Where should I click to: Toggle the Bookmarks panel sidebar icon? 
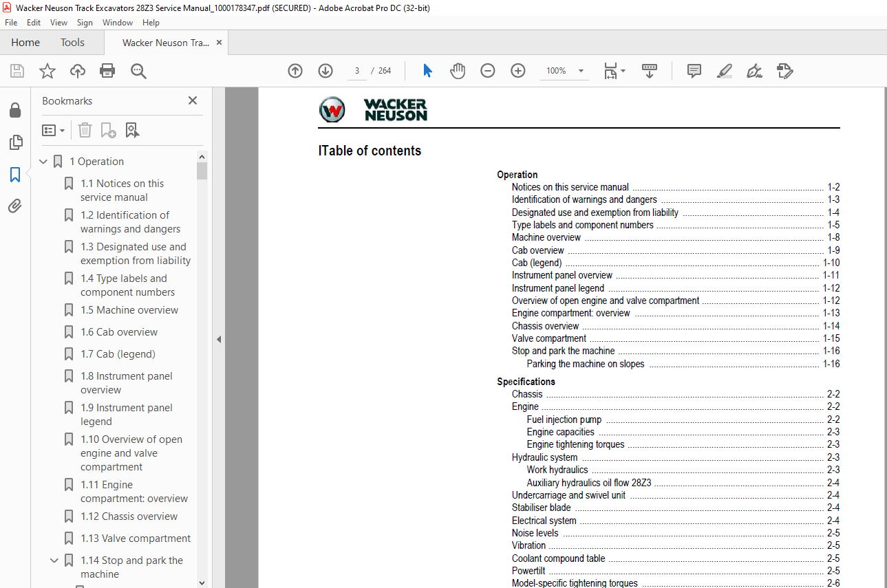(15, 175)
